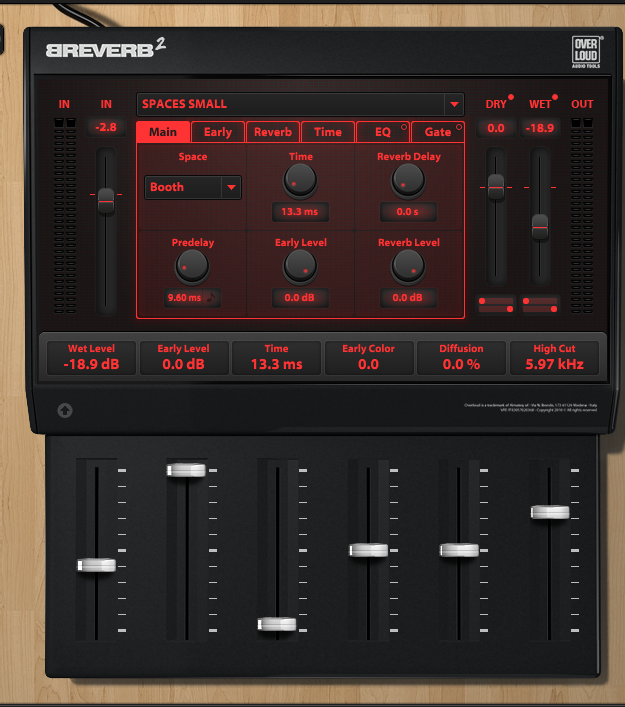Viewport: 625px width, 707px height.
Task: Enable the EQ tab power indicator
Action: (x=404, y=127)
